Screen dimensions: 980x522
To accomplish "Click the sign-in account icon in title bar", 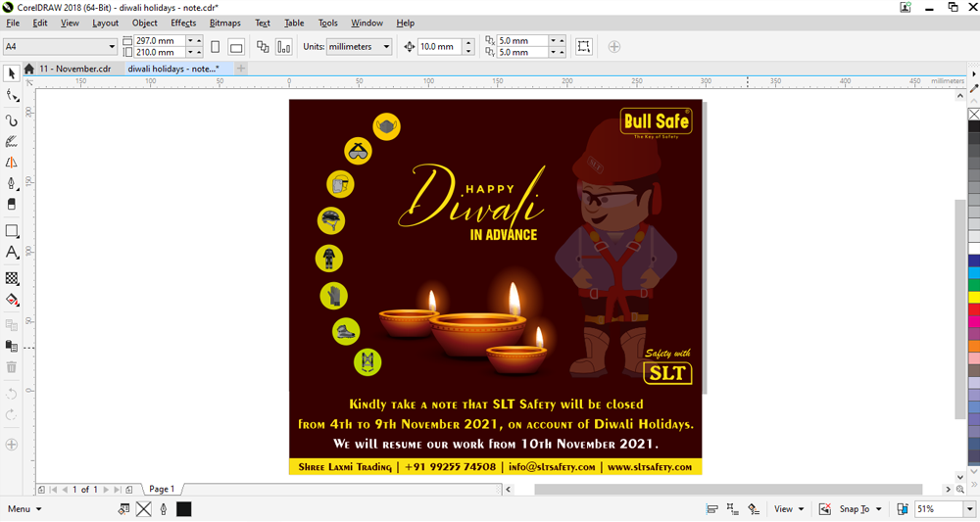I will point(905,7).
